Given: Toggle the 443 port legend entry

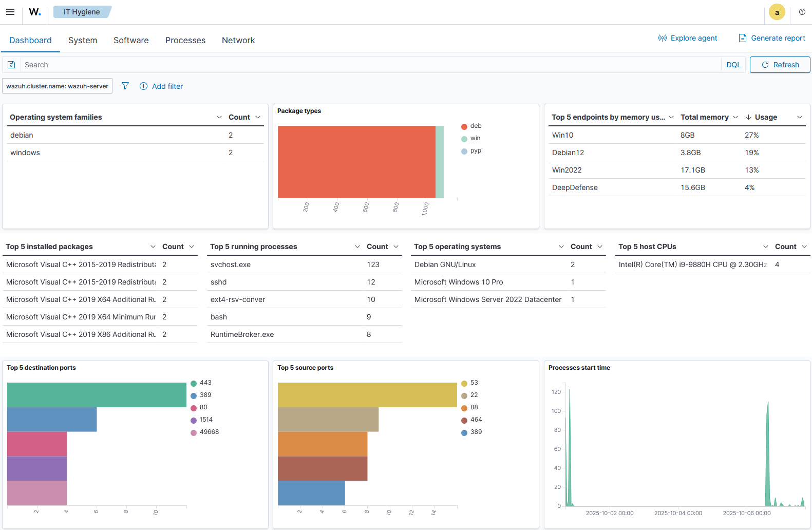Looking at the screenshot, I should [x=205, y=383].
